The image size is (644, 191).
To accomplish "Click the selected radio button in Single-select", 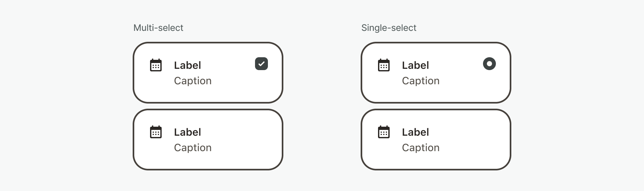I will tap(489, 64).
